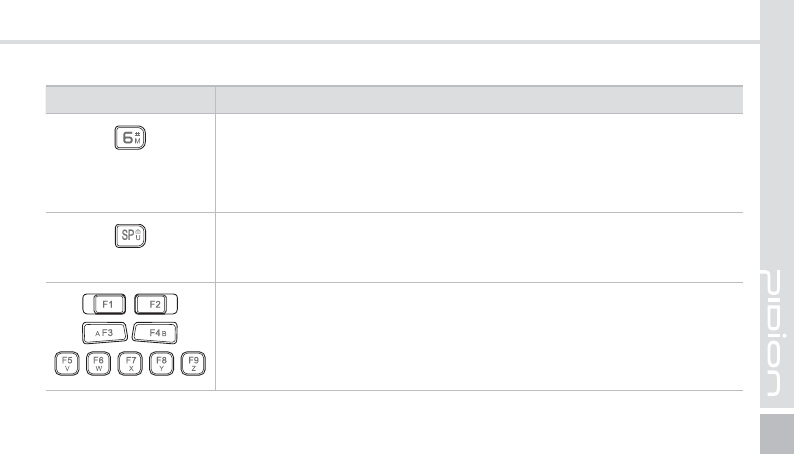Image resolution: width=794 pixels, height=454 pixels.
Task: Click the F1 function key icon
Action: (x=104, y=304)
